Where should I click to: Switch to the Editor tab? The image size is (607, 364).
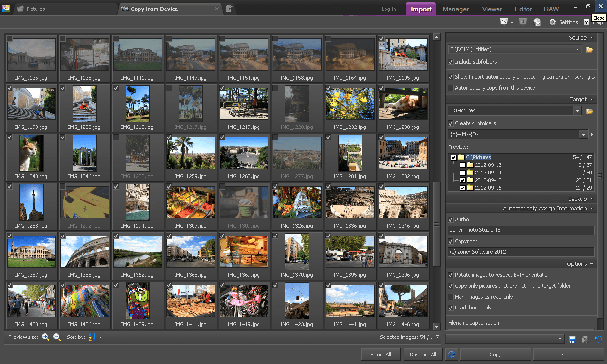click(523, 9)
